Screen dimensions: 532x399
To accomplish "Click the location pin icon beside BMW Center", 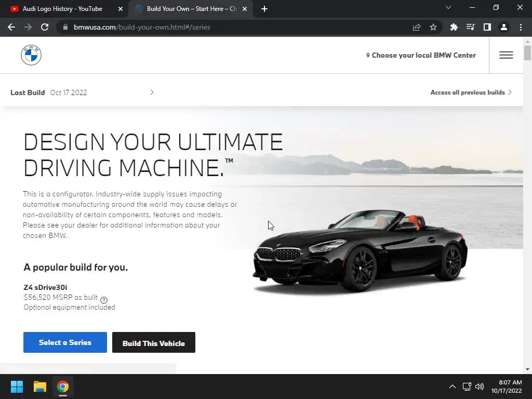I will tap(368, 55).
